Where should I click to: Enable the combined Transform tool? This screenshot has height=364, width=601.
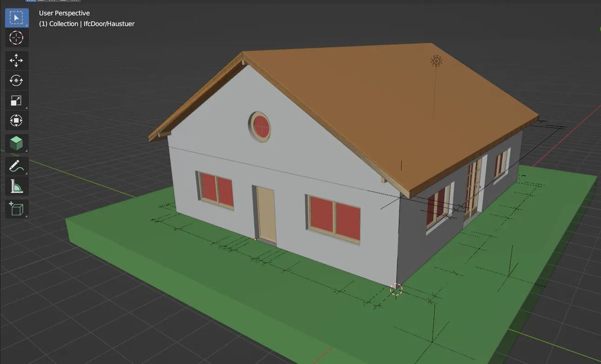coord(17,121)
